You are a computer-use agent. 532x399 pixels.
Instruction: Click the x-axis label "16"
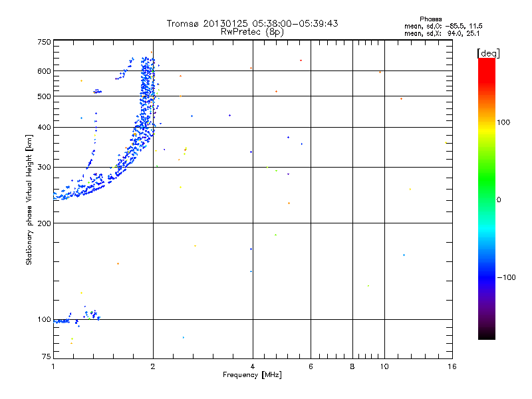452,366
